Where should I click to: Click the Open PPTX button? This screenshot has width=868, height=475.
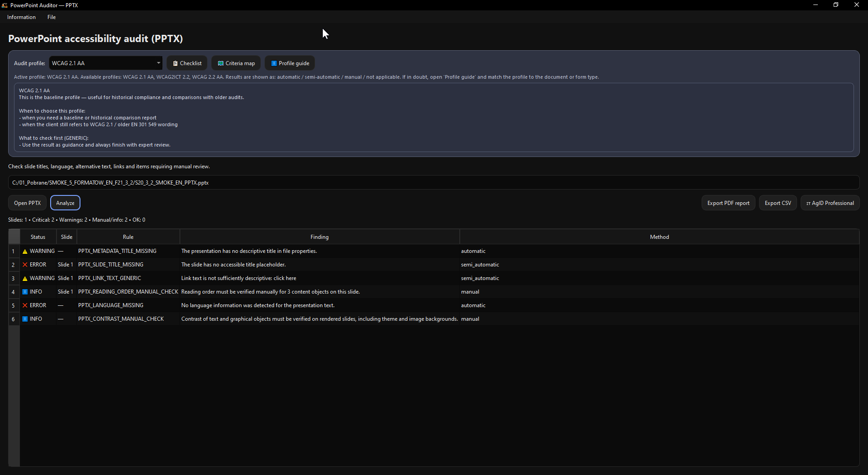(x=27, y=203)
